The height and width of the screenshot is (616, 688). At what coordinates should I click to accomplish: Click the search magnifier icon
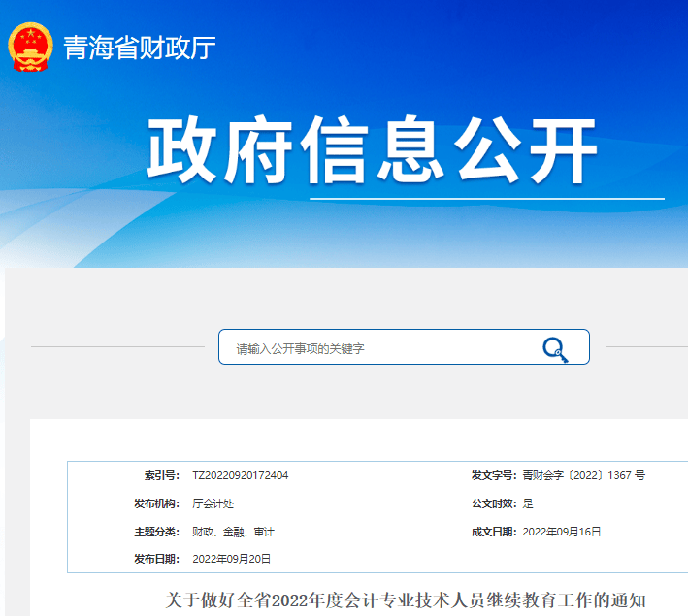555,349
